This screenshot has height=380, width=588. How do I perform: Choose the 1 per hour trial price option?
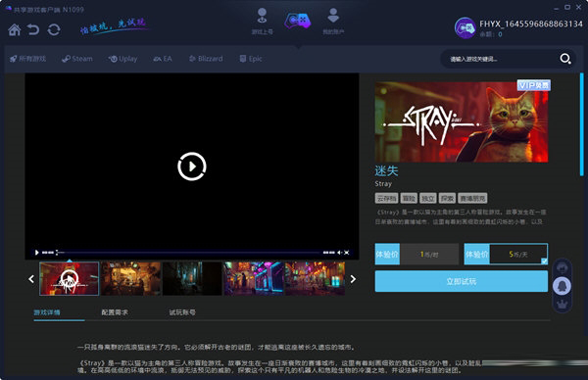tap(416, 254)
